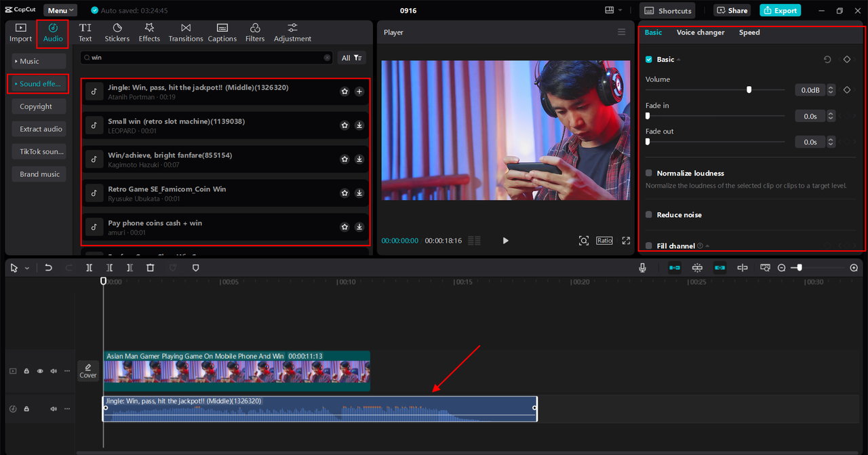Select the Basic tab in audio panel
The image size is (868, 455).
click(653, 33)
